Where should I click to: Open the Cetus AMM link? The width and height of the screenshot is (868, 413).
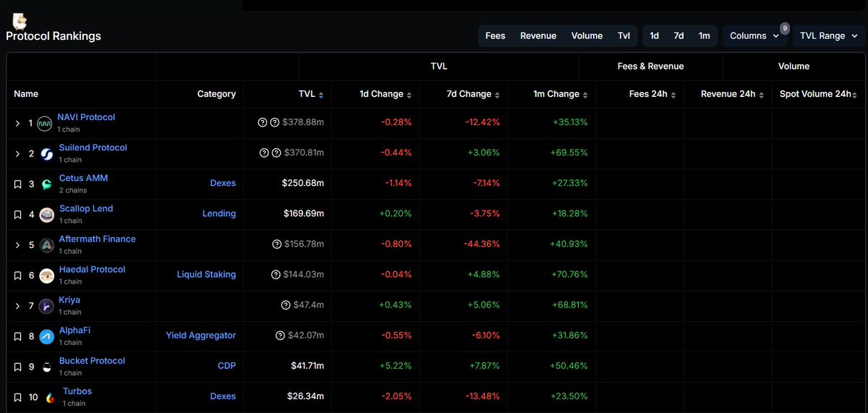tap(83, 178)
